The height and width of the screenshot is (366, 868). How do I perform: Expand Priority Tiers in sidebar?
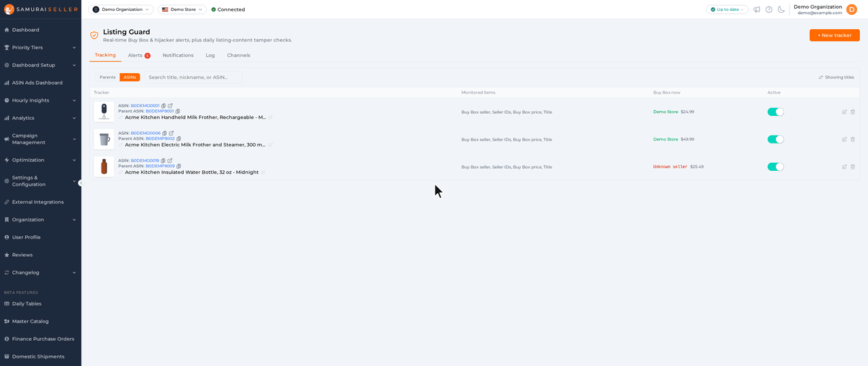pyautogui.click(x=41, y=47)
